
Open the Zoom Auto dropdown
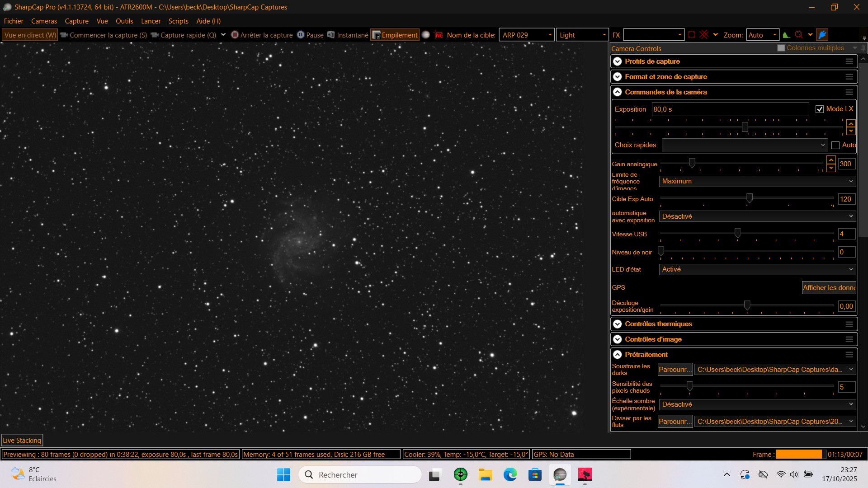point(763,35)
